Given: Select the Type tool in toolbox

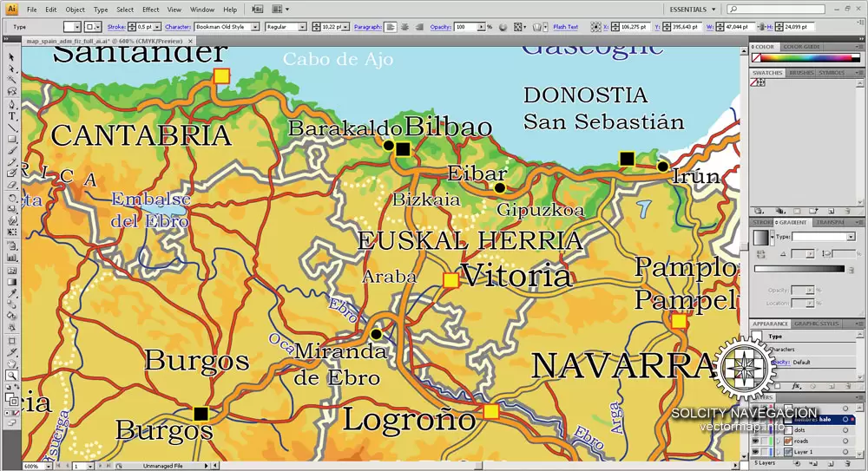Looking at the screenshot, I should click(x=11, y=115).
